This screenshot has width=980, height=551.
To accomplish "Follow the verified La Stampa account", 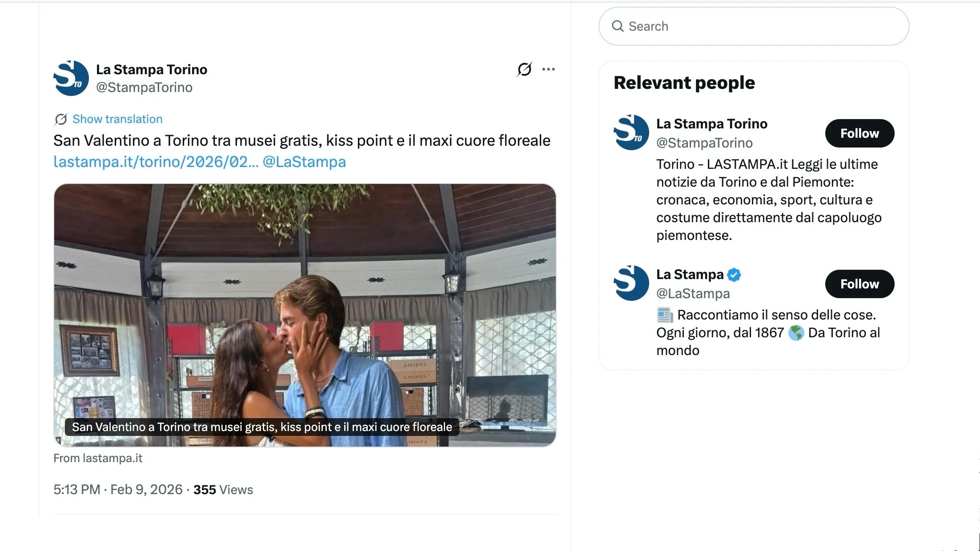I will pyautogui.click(x=859, y=284).
